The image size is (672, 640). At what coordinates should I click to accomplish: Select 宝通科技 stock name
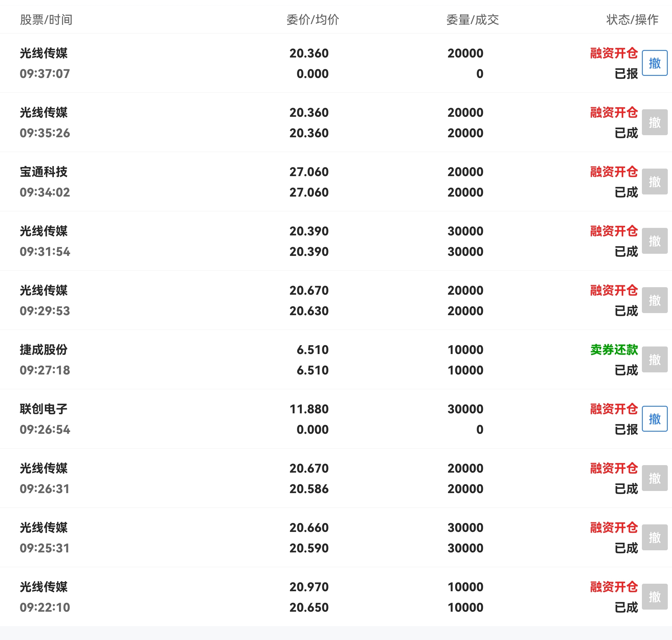click(44, 172)
